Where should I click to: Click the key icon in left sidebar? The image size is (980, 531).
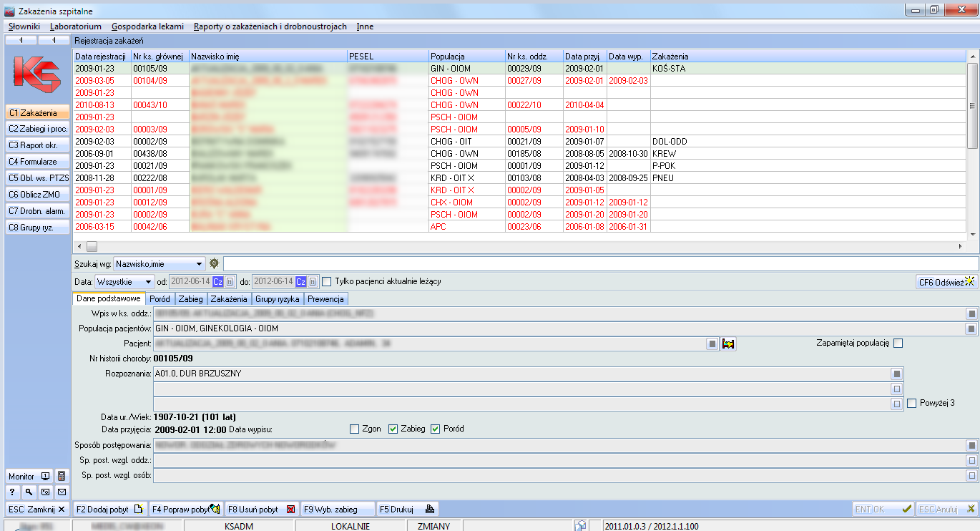coord(29,492)
